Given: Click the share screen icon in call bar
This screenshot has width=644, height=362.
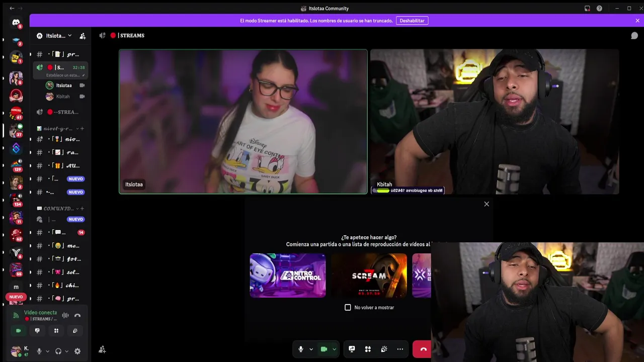Looking at the screenshot, I should coord(352,349).
